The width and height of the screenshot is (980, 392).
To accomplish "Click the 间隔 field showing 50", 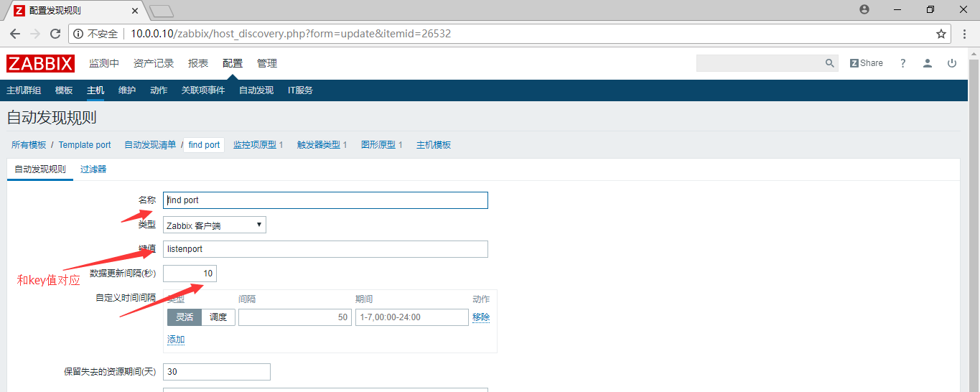I will click(x=295, y=317).
